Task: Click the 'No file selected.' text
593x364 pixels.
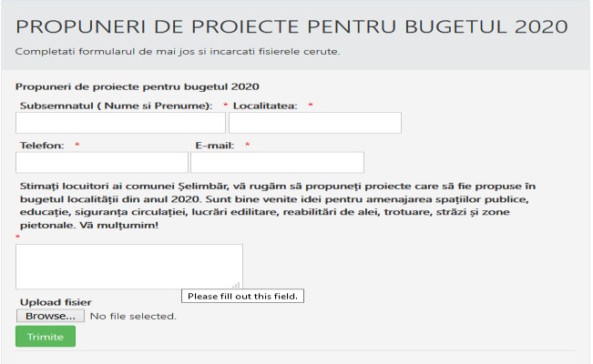Action: [x=133, y=316]
